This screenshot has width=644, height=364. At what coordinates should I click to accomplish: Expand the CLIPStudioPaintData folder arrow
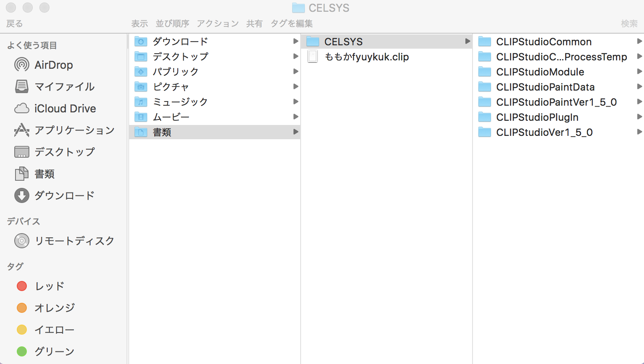[639, 86]
